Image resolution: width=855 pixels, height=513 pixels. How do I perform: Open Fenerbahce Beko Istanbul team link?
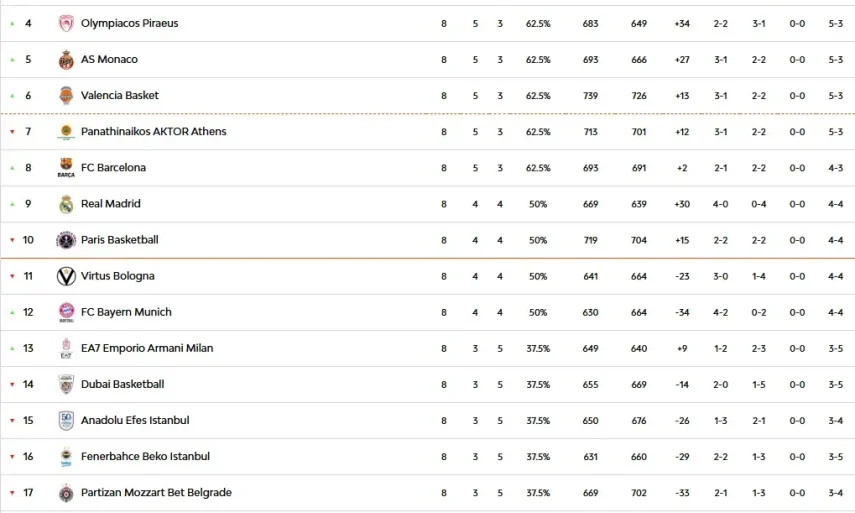pos(145,456)
